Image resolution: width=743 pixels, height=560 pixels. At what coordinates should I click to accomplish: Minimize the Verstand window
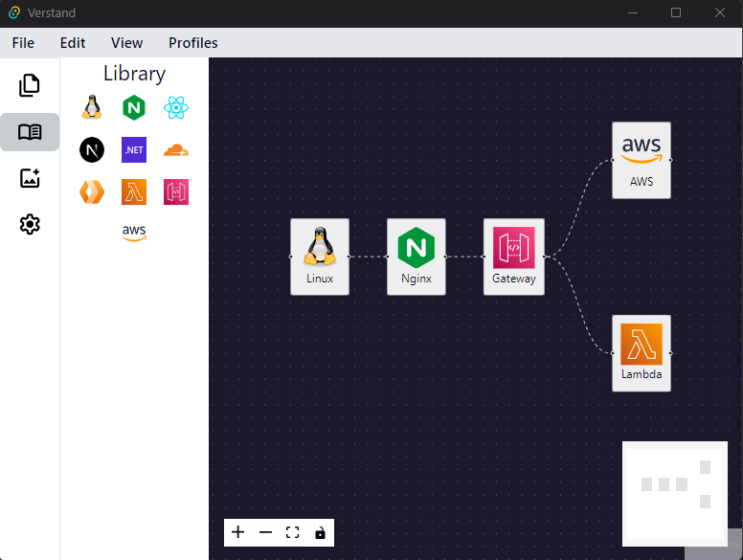633,12
